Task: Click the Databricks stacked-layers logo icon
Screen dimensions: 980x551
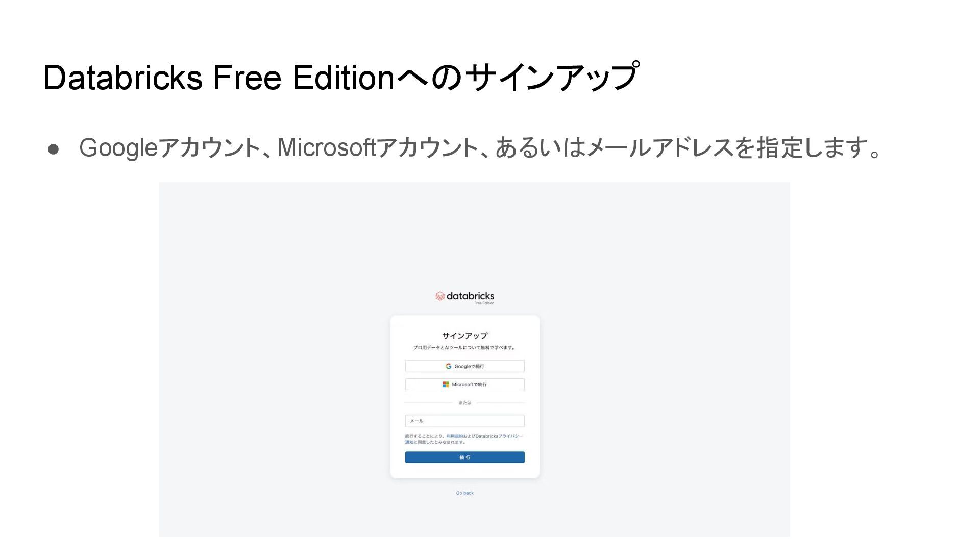Action: [439, 296]
